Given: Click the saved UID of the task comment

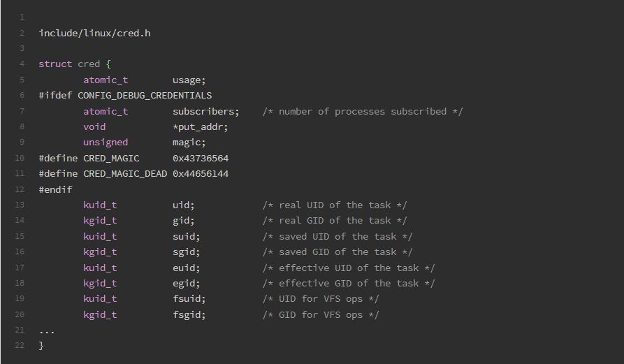Looking at the screenshot, I should click(x=338, y=237).
